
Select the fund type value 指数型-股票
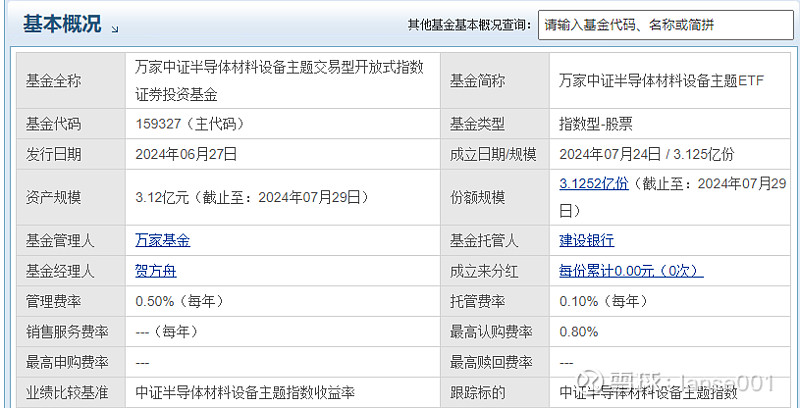pos(596,124)
